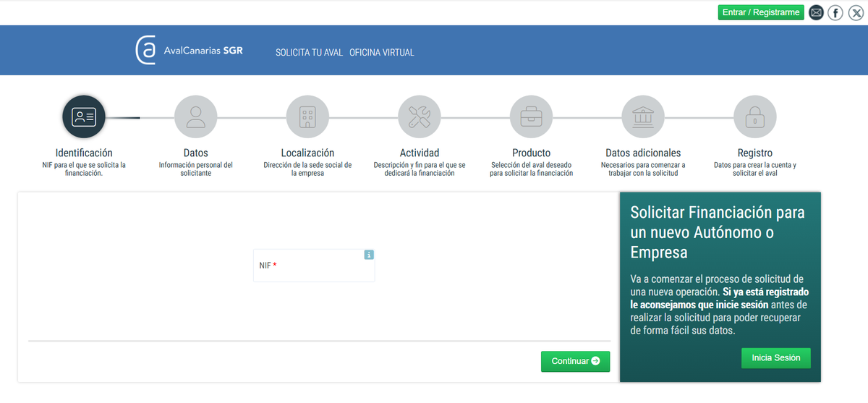
Task: Click the NIF info tooltip icon
Action: pyautogui.click(x=369, y=255)
